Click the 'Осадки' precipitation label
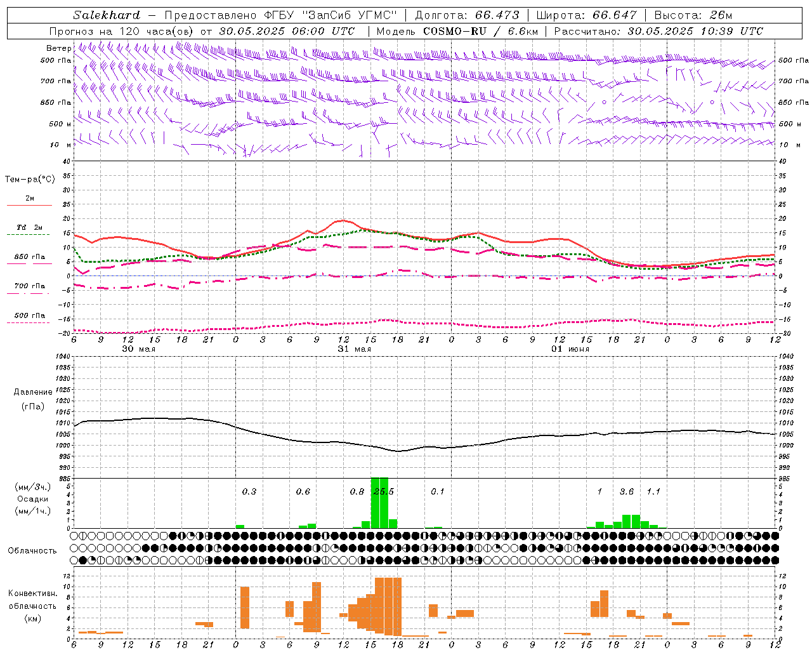Viewport: 812px width, 650px height. pyautogui.click(x=32, y=499)
